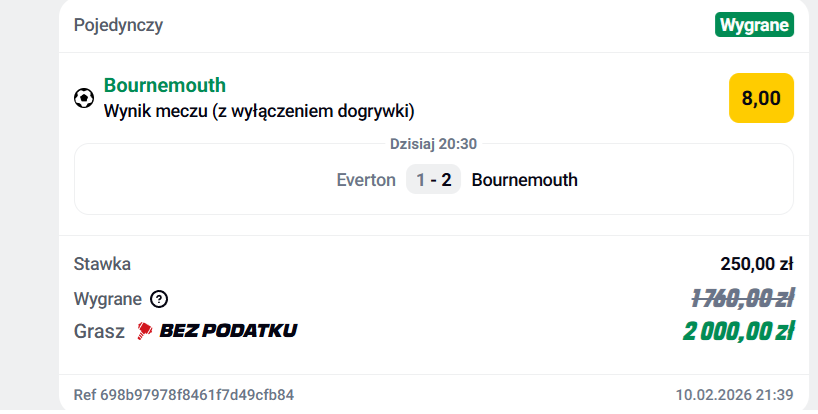Click the green 2 000,00 zł payout
Image resolution: width=818 pixels, height=414 pixels.
tap(739, 331)
